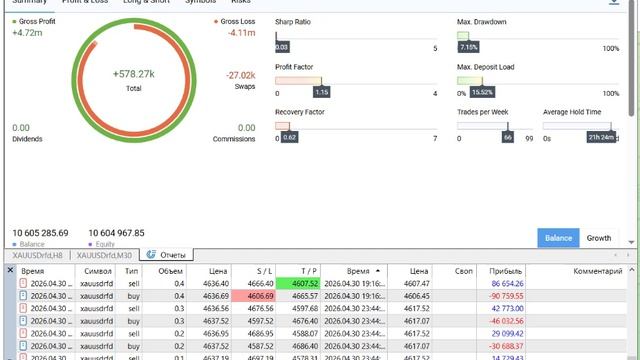Switch to the XAUUSDrfd,M30 chart tab
The height and width of the screenshot is (360, 640).
coord(104,256)
